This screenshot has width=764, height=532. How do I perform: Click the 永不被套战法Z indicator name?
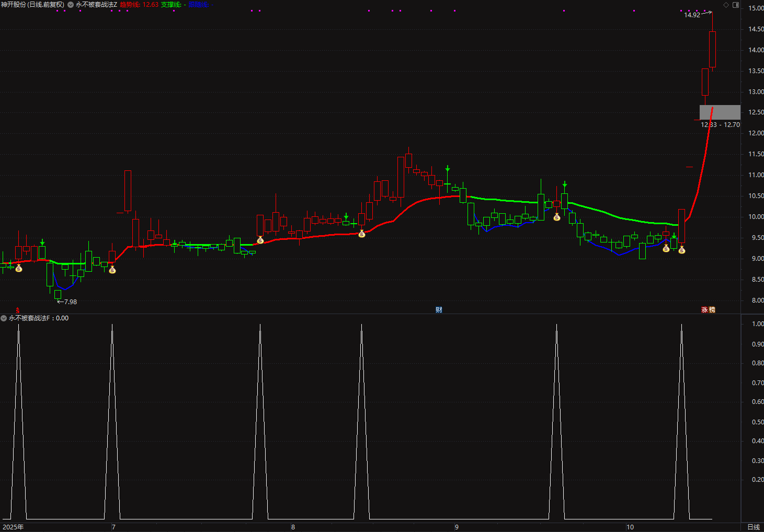(96, 5)
